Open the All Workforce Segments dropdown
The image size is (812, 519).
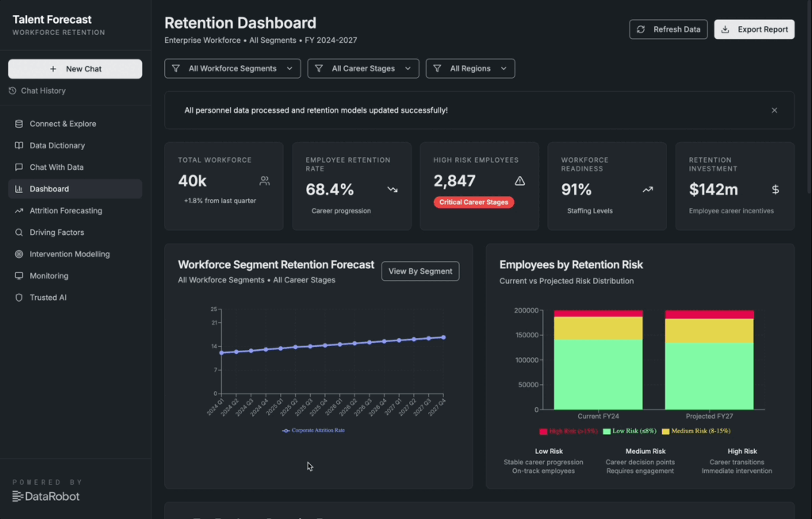232,69
